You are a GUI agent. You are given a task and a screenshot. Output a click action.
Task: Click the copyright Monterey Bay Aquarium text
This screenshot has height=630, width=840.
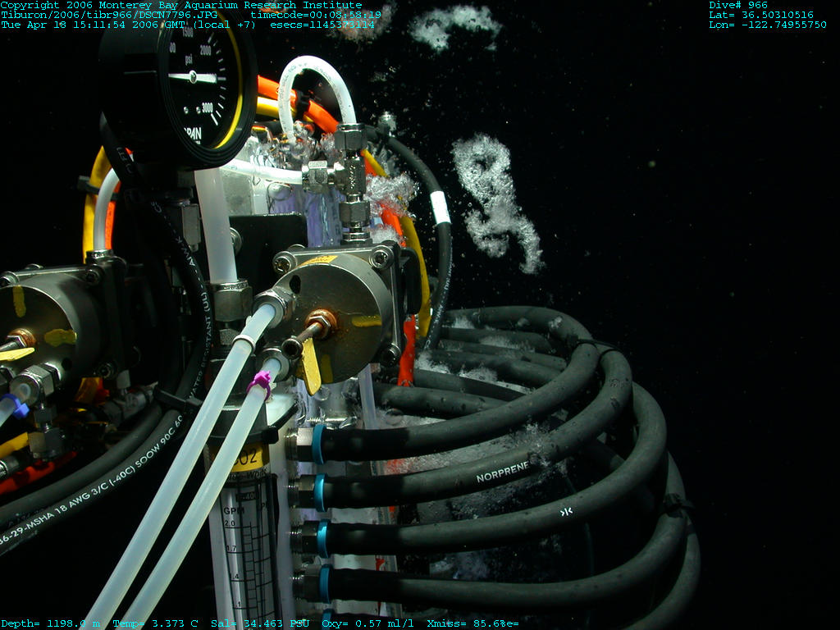click(180, 5)
